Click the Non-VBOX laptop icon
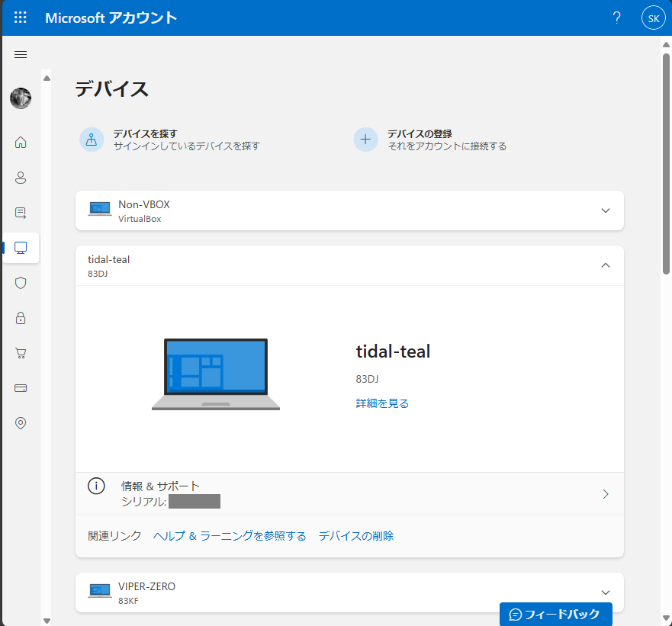The image size is (672, 626). click(x=100, y=209)
